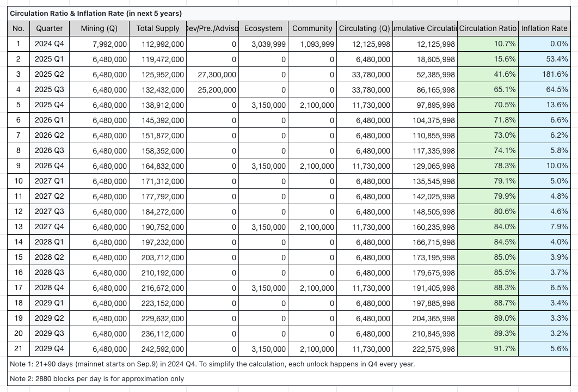578x392 pixels.
Task: Select the 'Mining (Q)' header cell
Action: [99, 28]
